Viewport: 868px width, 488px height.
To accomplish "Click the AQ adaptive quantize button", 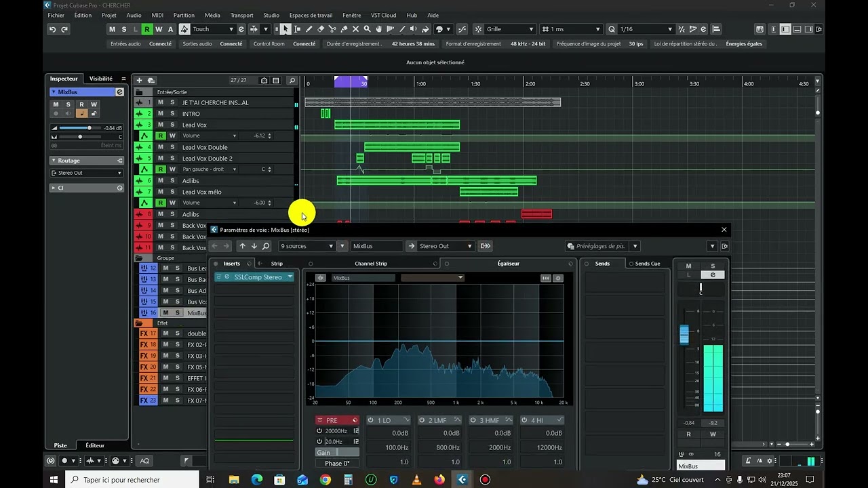I will pyautogui.click(x=144, y=461).
